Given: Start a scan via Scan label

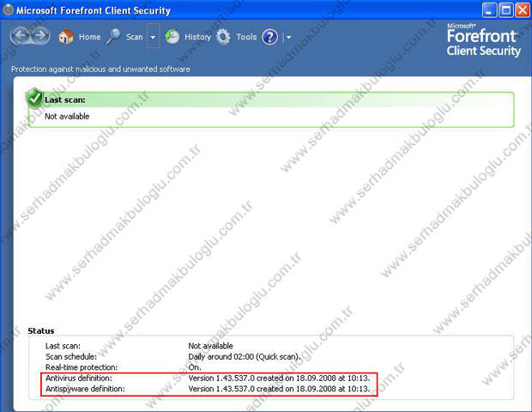Looking at the screenshot, I should click(x=135, y=37).
